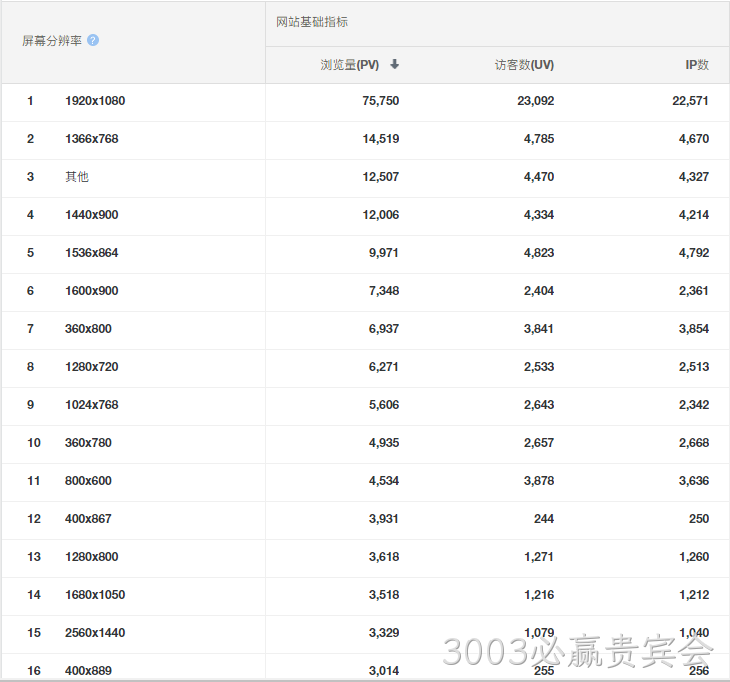Click UV value 4,823
Screen dimensions: 730x682
point(539,253)
